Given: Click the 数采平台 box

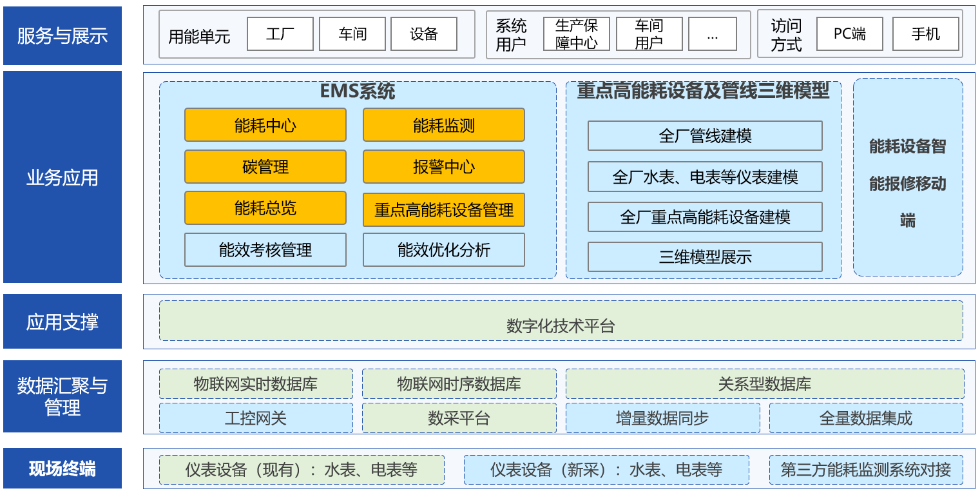Looking at the screenshot, I should coord(459,418).
